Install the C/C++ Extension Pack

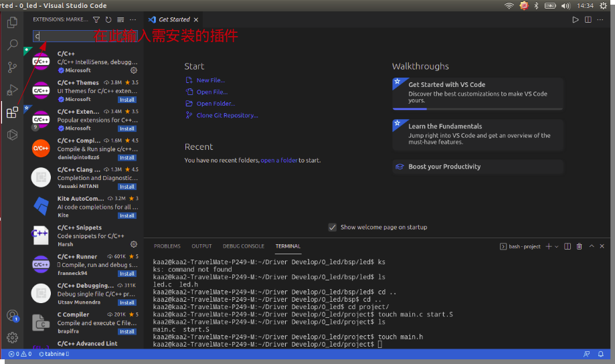(127, 128)
